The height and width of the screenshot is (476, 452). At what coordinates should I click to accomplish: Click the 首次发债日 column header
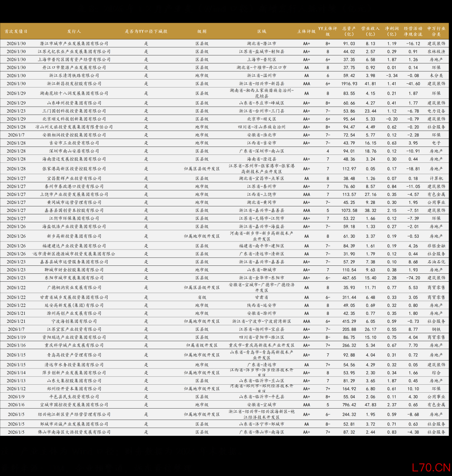(x=16, y=31)
